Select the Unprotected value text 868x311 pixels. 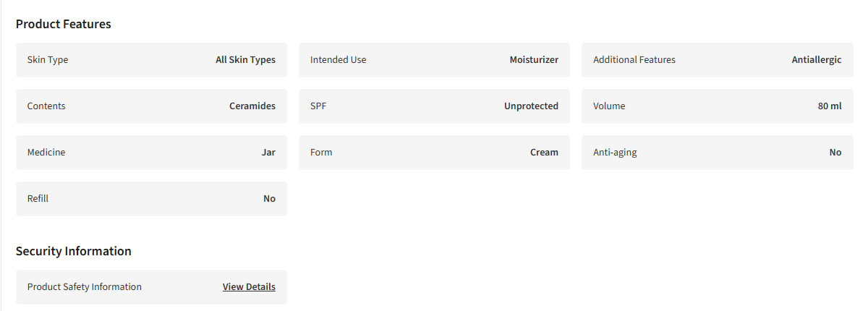click(532, 106)
